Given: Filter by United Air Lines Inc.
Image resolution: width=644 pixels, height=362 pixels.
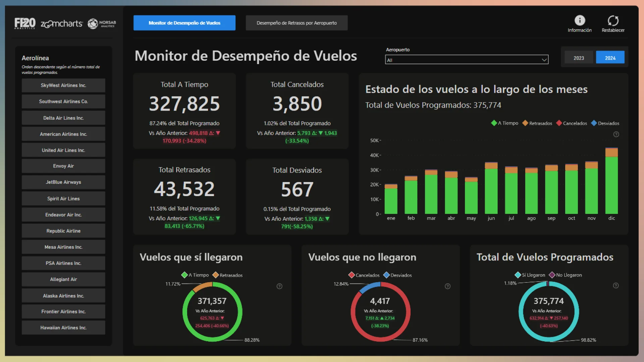Looking at the screenshot, I should [63, 150].
